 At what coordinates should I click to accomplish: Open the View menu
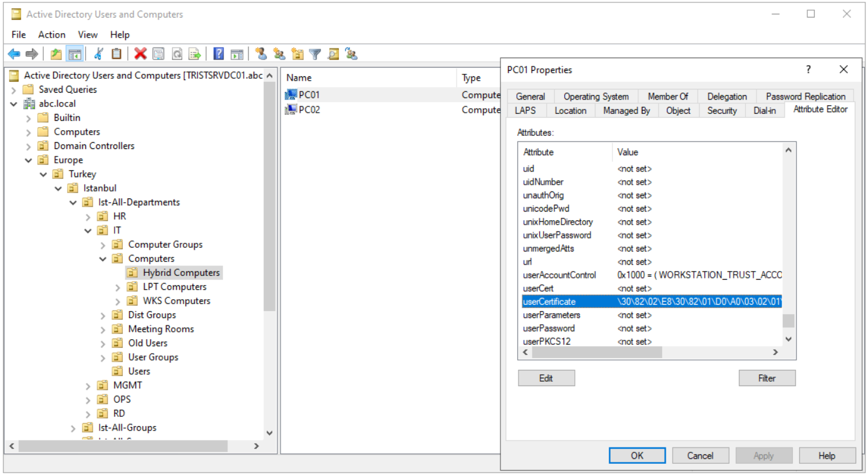pyautogui.click(x=88, y=34)
